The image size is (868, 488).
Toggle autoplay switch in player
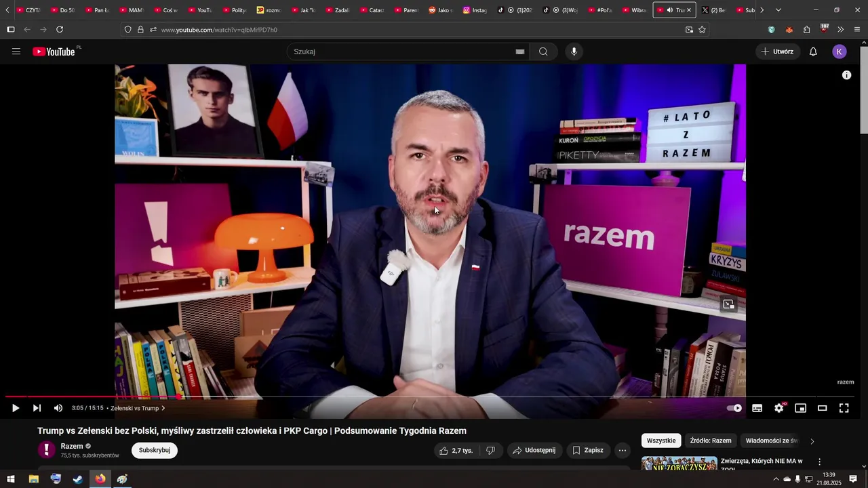click(x=734, y=408)
